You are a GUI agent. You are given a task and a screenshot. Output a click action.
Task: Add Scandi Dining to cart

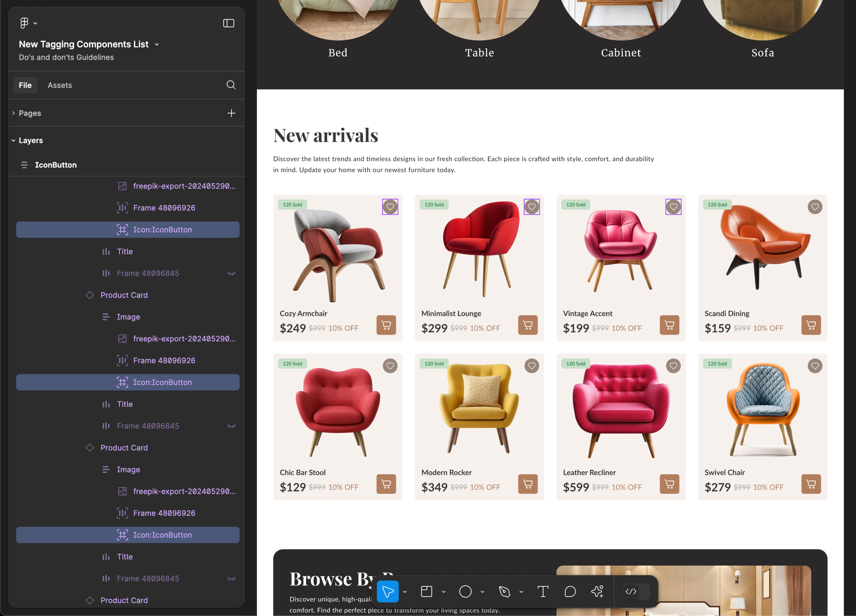tap(811, 325)
